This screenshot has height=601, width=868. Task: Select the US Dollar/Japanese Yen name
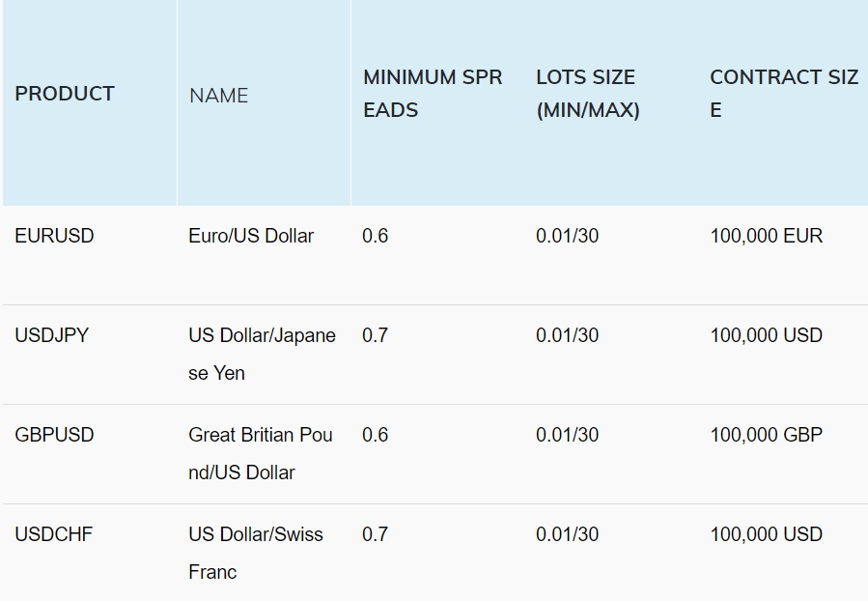[x=262, y=354]
